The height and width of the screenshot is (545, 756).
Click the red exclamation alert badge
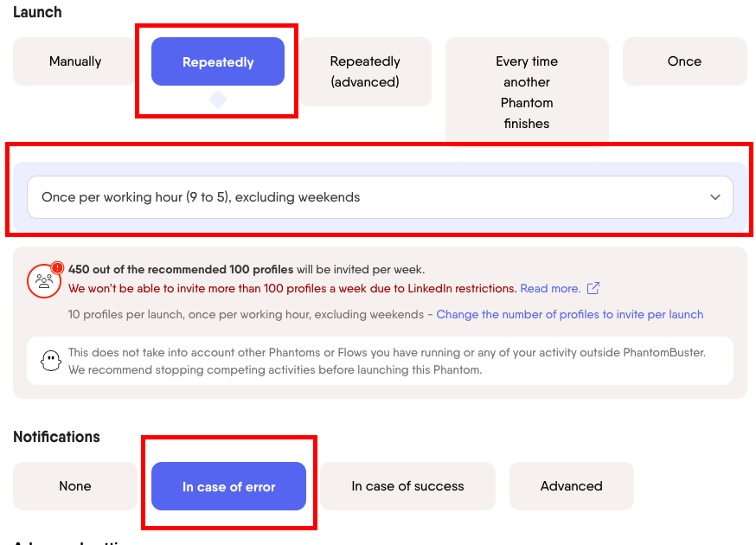click(x=58, y=268)
